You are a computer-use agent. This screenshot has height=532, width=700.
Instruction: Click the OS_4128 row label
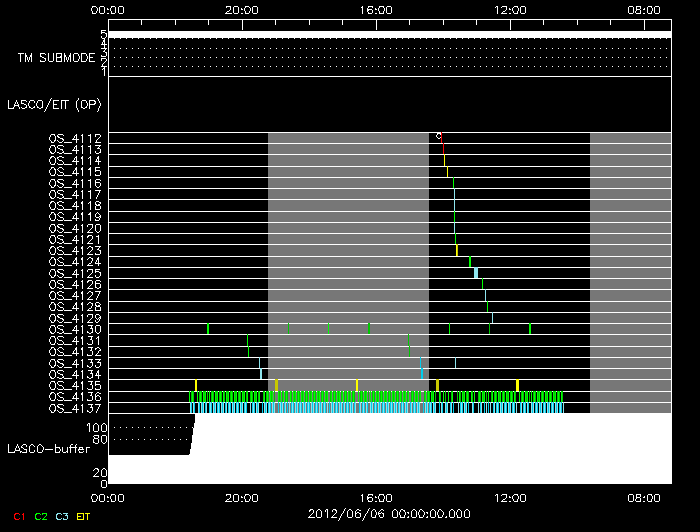75,307
